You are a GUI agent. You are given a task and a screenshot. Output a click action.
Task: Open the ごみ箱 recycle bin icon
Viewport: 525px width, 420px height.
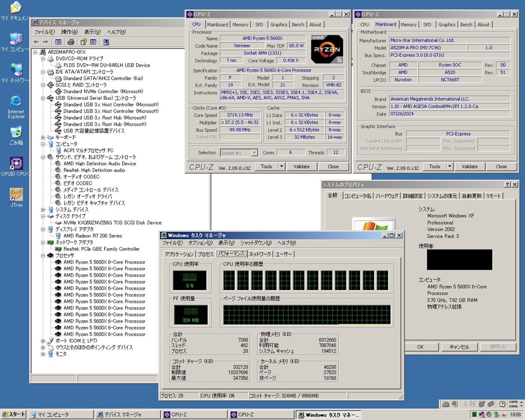tap(16, 135)
